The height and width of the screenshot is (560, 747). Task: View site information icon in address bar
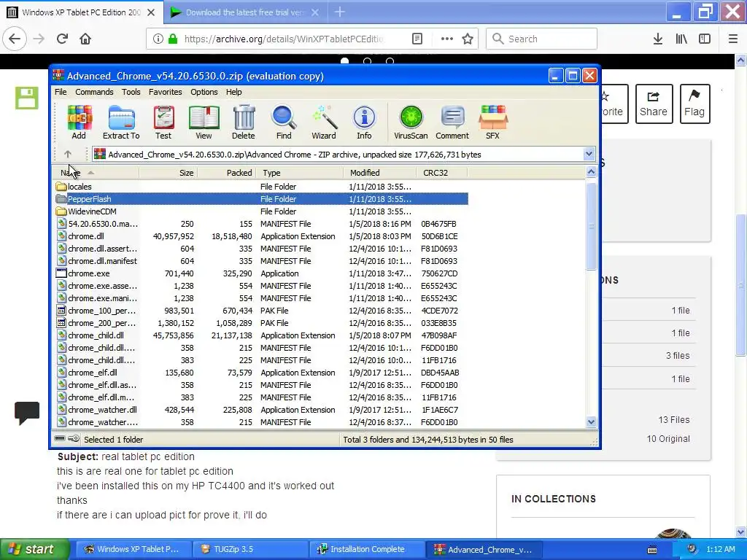tap(158, 39)
